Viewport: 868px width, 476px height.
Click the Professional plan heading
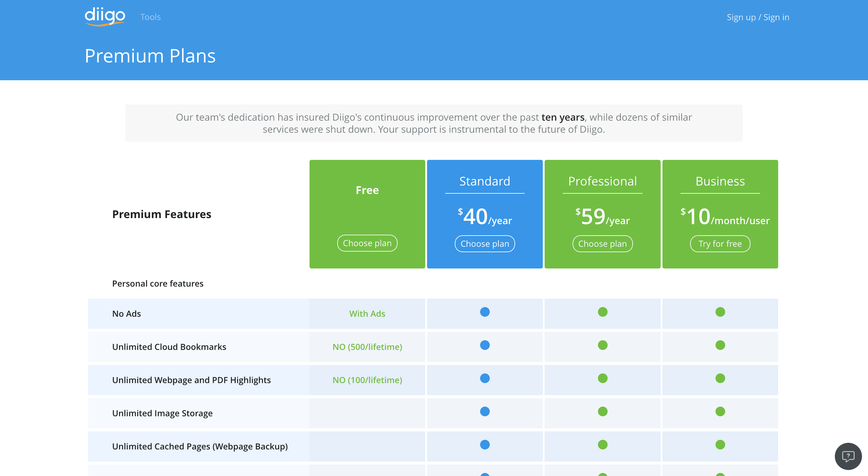tap(602, 181)
